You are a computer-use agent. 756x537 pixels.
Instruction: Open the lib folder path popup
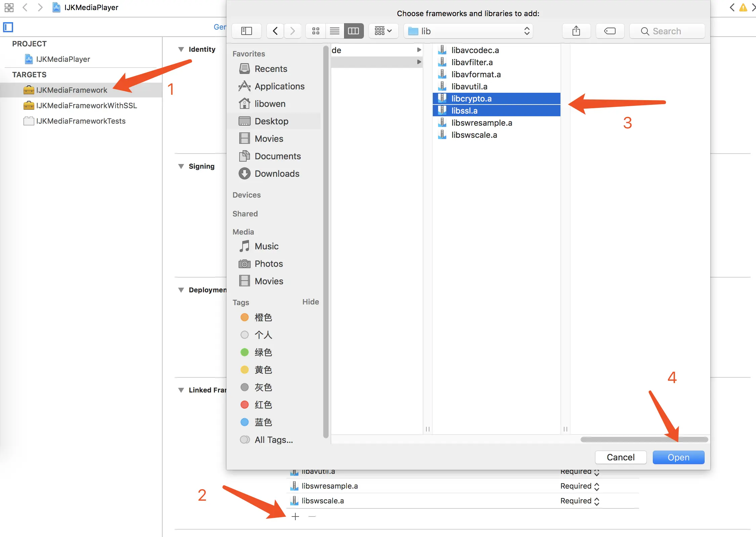(468, 31)
